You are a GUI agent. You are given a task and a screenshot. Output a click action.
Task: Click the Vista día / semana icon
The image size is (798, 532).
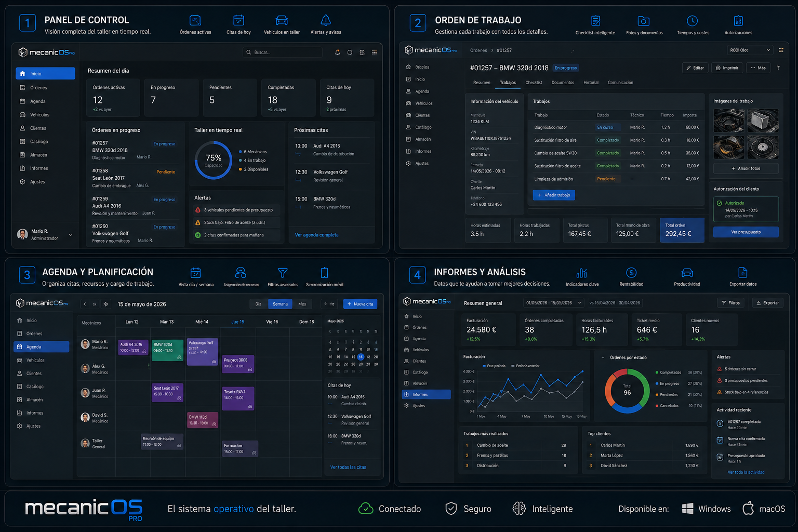tap(195, 273)
